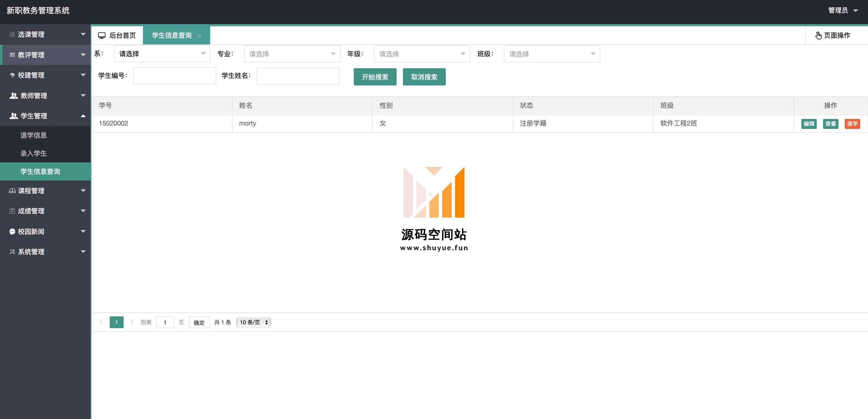This screenshot has width=868, height=419.
Task: Click the 取消搜索 button
Action: pos(424,77)
